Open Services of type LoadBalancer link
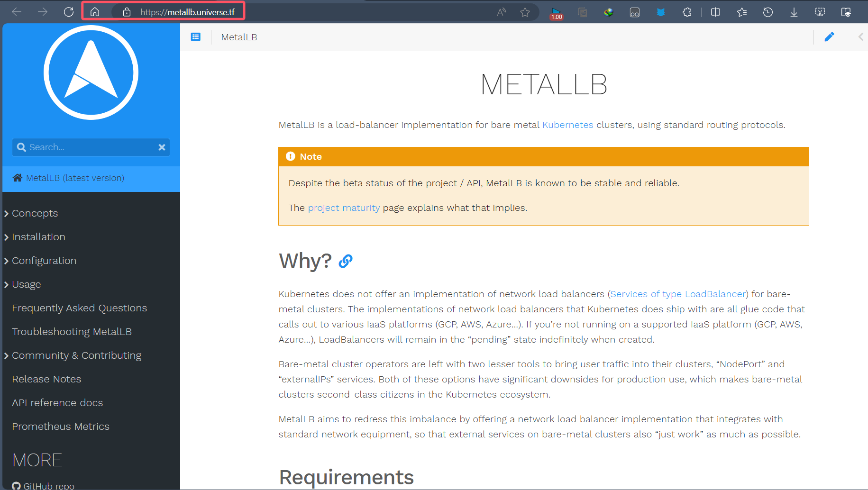 [678, 294]
